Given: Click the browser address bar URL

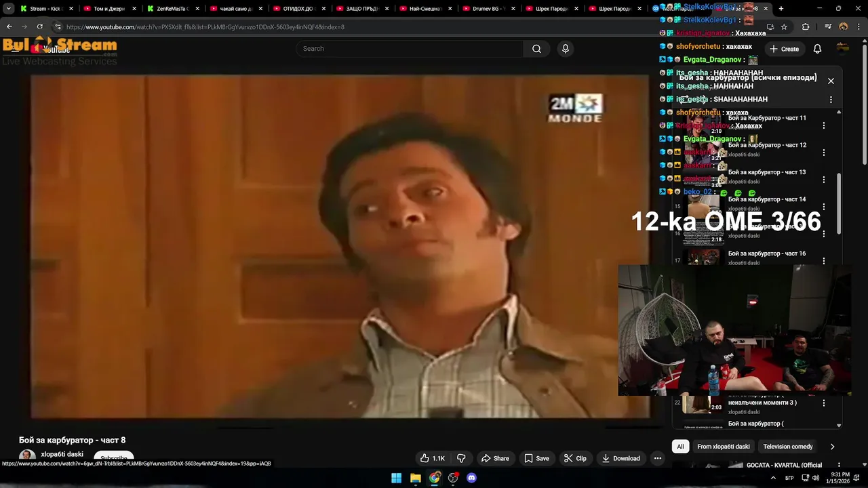Looking at the screenshot, I should [205, 27].
